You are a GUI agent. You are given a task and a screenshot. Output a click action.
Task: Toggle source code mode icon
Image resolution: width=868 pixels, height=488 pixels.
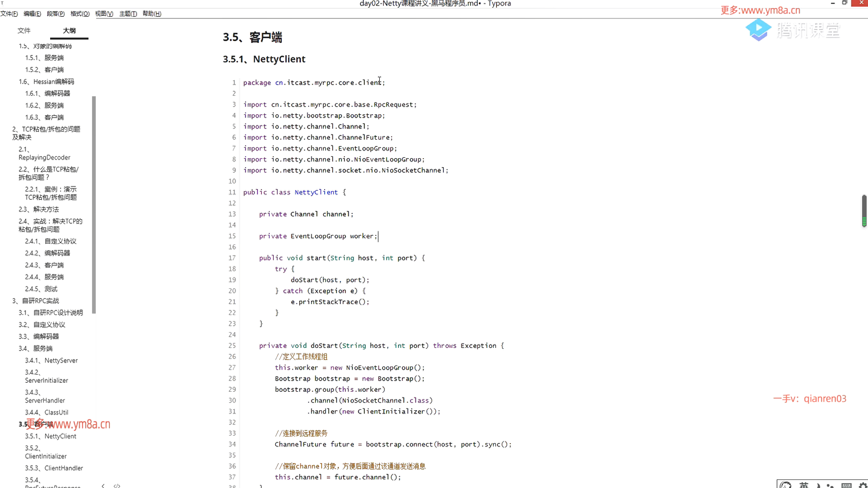pyautogui.click(x=117, y=486)
